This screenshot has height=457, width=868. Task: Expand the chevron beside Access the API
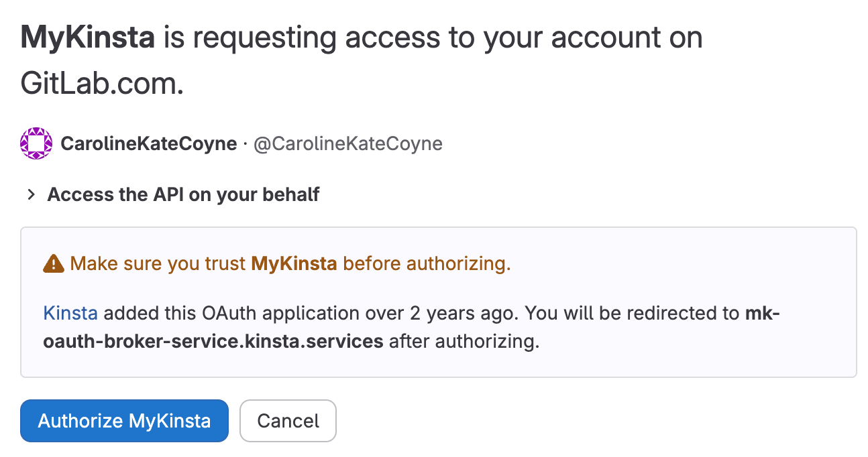tap(31, 195)
